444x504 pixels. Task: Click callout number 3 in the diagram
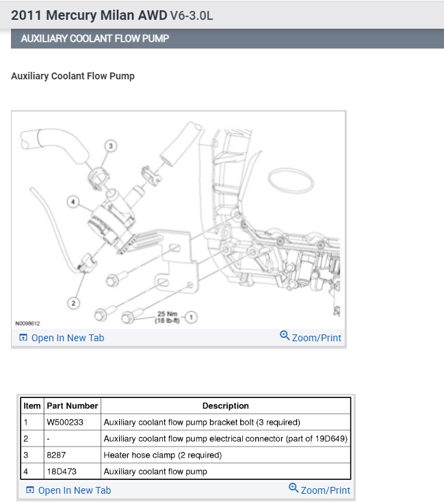click(111, 146)
